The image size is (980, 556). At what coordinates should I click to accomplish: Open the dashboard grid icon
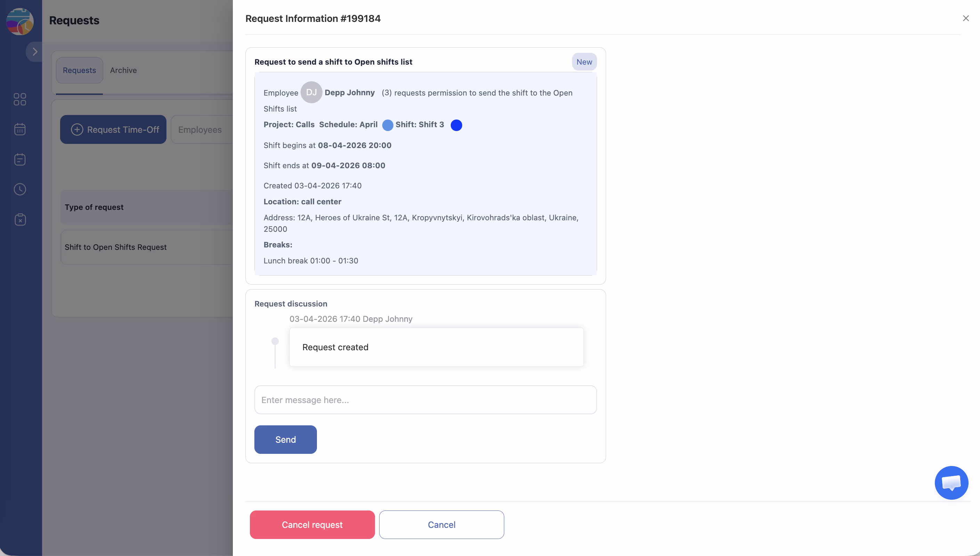[x=20, y=99]
